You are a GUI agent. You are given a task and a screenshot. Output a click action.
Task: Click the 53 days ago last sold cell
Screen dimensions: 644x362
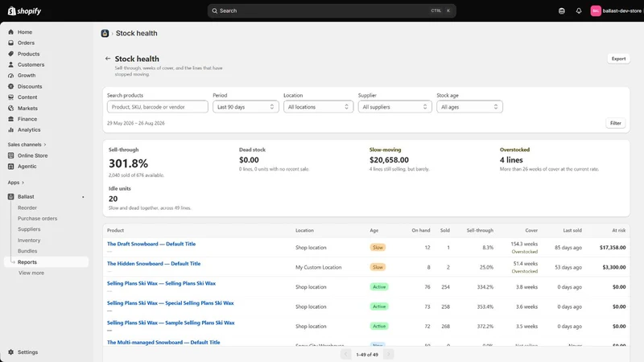(568, 267)
